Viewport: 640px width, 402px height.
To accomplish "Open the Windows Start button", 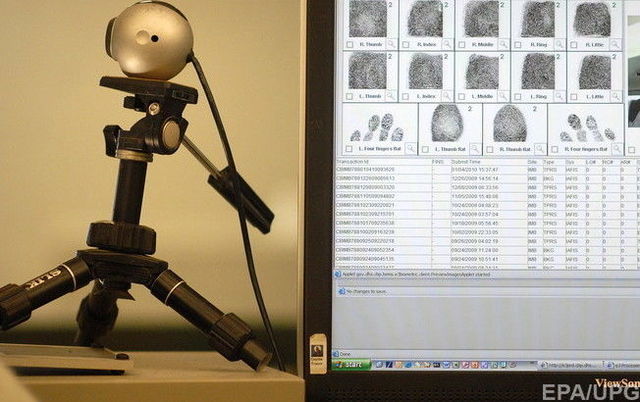I will (x=351, y=365).
